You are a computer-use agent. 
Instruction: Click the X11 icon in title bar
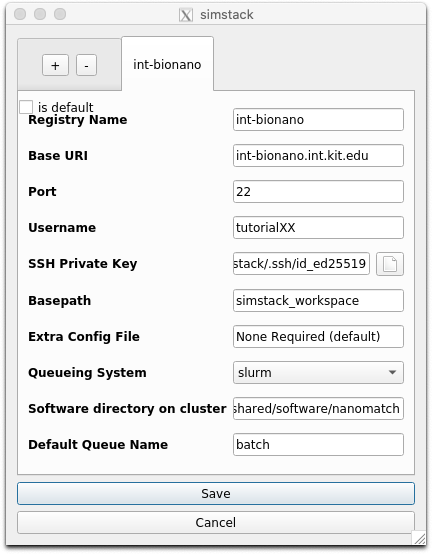(x=186, y=15)
